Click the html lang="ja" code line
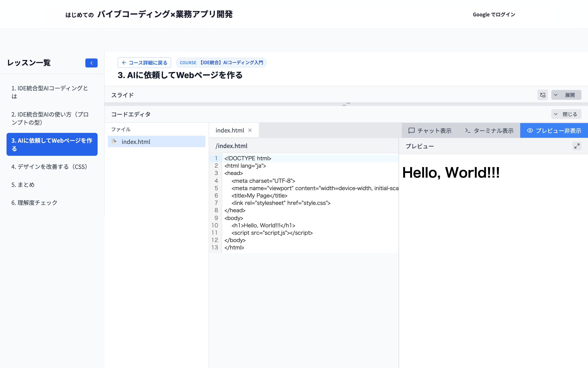The height and width of the screenshot is (368, 588). (245, 166)
